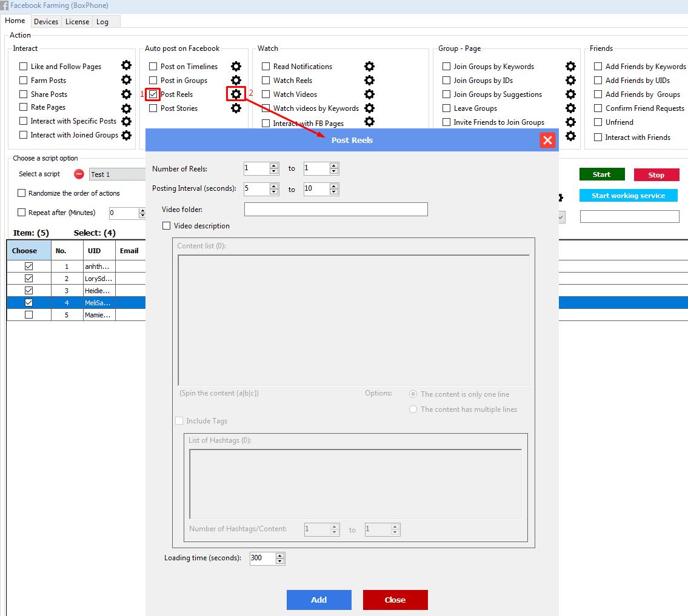Screen dimensions: 688x616
Task: Open the Test 1 script dropdown
Action: pyautogui.click(x=118, y=174)
